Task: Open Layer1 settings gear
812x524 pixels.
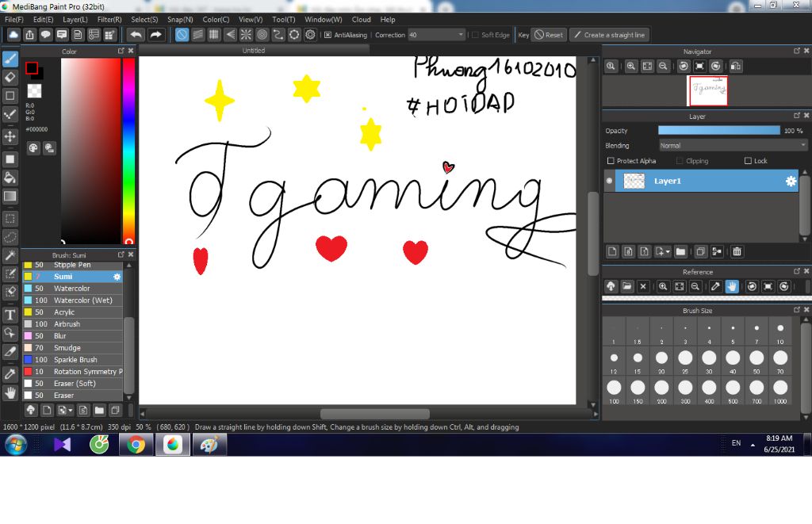Action: pos(791,182)
